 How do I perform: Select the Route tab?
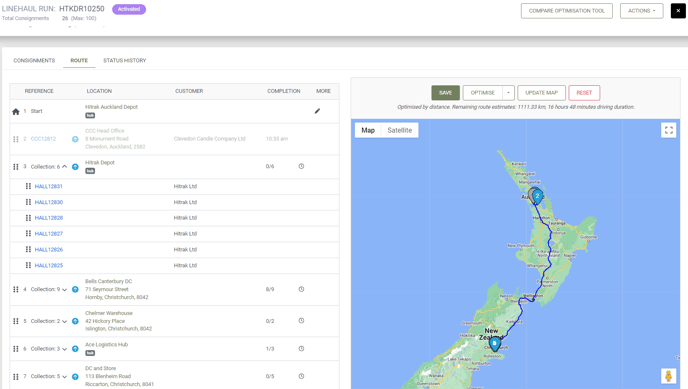coord(79,61)
